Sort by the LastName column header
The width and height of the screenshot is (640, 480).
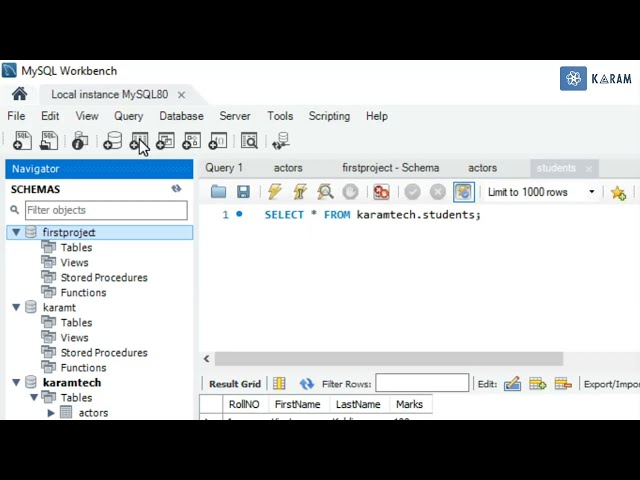click(358, 404)
